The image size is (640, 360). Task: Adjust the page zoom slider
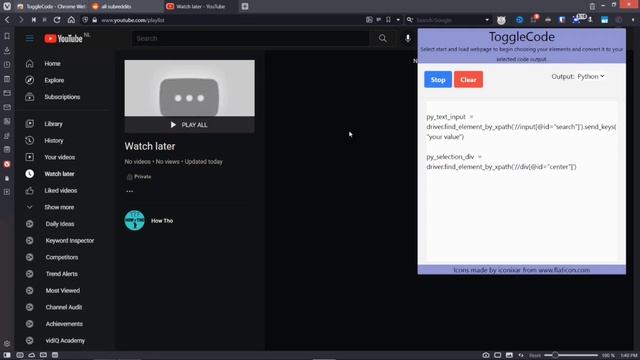pos(571,355)
